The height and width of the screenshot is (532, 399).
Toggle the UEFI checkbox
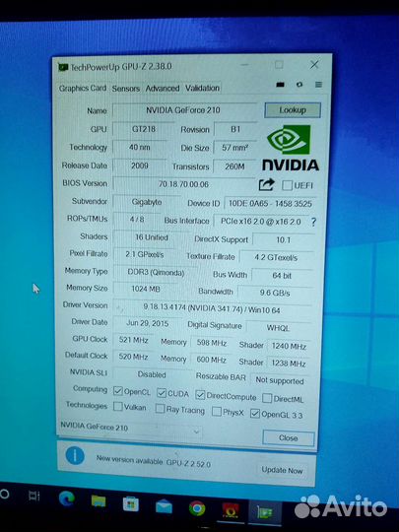point(287,185)
